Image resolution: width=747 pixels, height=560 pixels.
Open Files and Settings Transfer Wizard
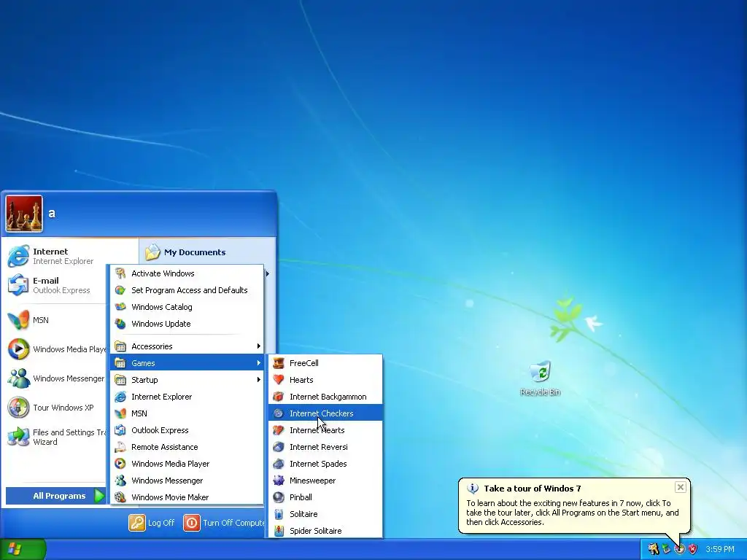[x=55, y=437]
